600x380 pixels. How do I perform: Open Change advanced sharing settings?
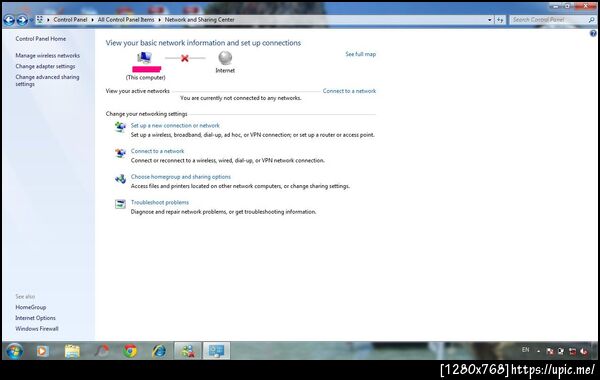coord(47,80)
